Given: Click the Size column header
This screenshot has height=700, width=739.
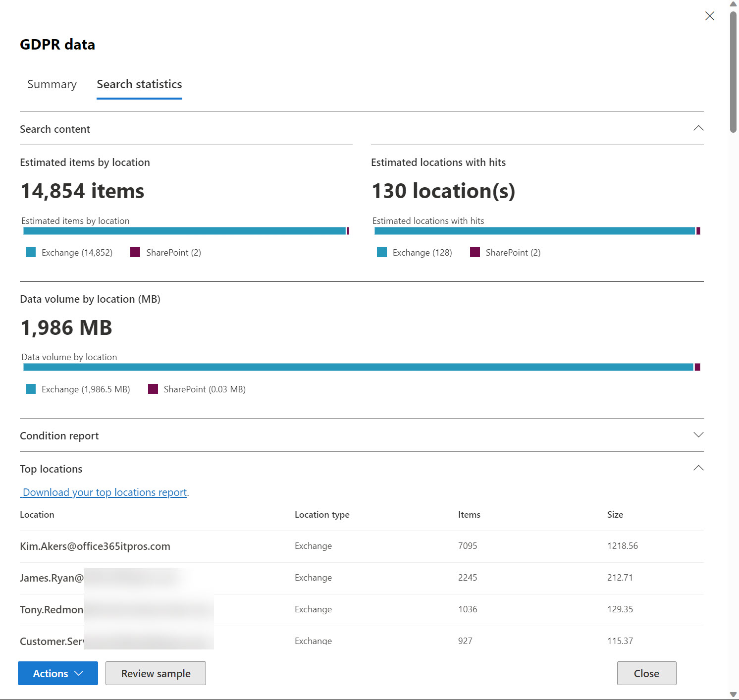Looking at the screenshot, I should click(x=615, y=515).
